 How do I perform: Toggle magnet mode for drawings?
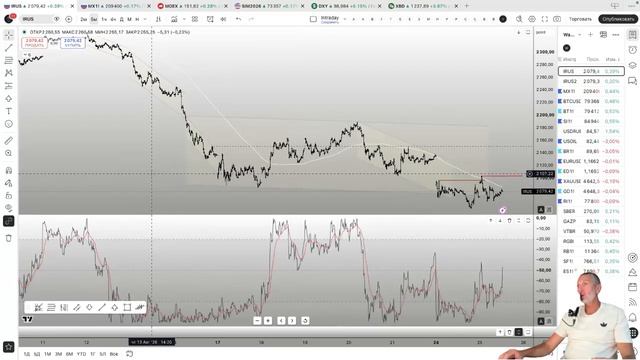coord(9,170)
